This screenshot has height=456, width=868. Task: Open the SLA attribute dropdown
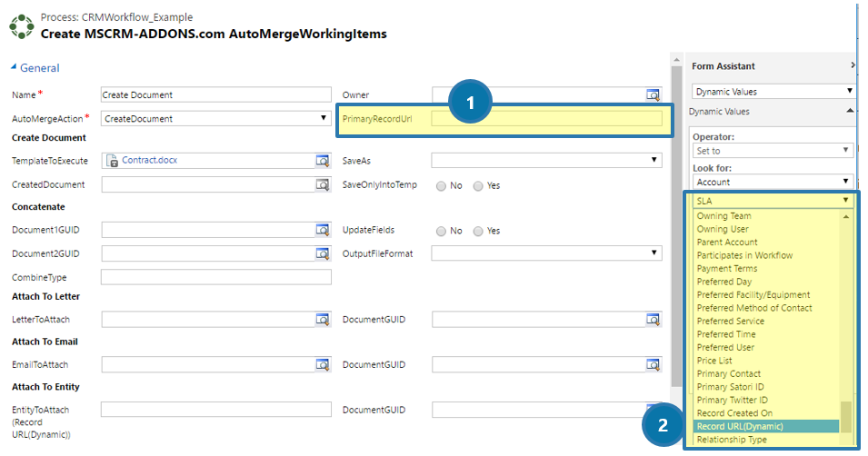pyautogui.click(x=773, y=201)
